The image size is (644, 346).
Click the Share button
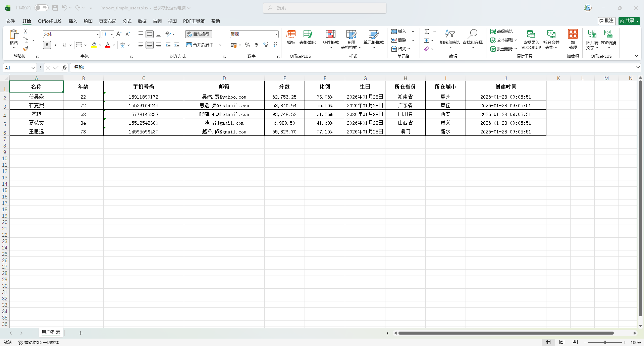629,21
